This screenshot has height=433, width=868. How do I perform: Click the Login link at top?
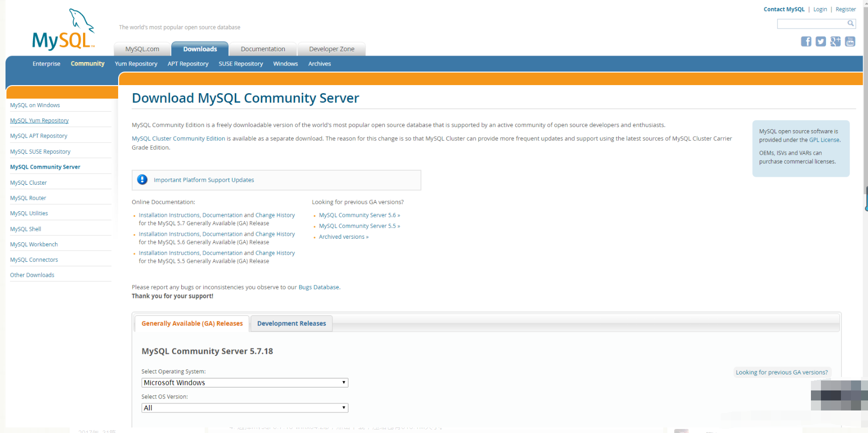820,10
